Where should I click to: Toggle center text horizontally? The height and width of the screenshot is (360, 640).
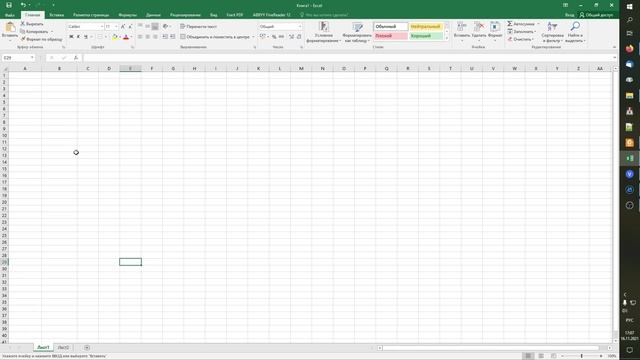[147, 37]
